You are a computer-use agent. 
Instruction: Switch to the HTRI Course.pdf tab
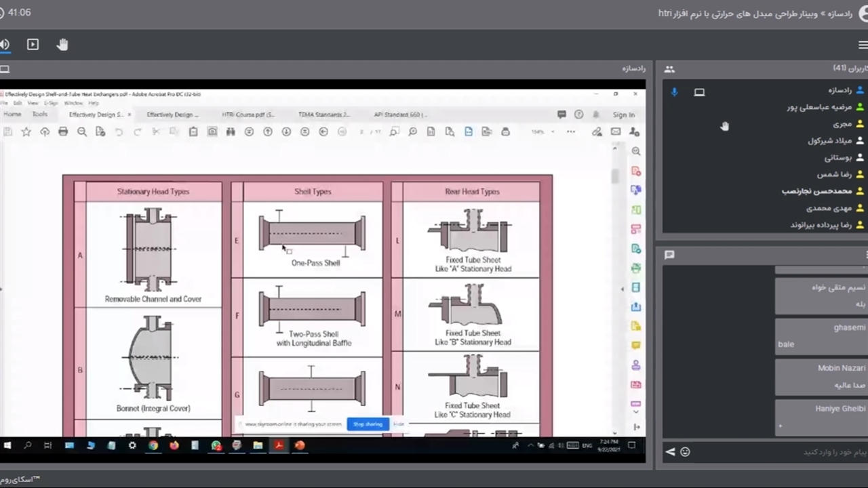(x=248, y=115)
